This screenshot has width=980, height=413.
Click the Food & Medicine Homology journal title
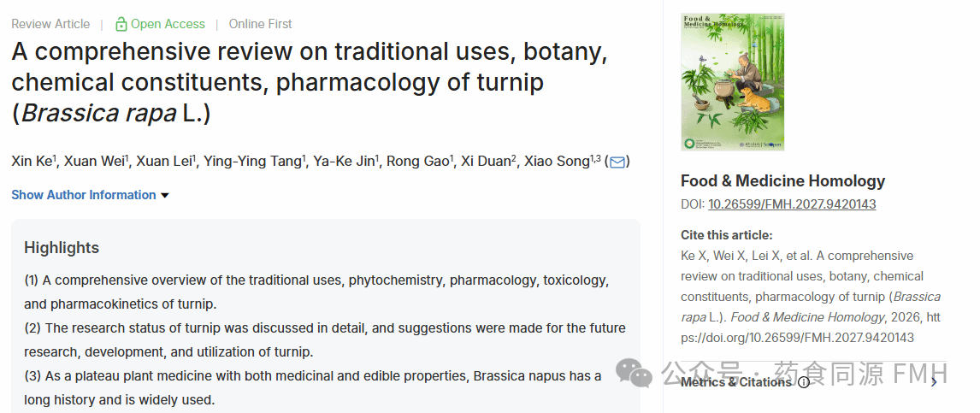pos(782,180)
